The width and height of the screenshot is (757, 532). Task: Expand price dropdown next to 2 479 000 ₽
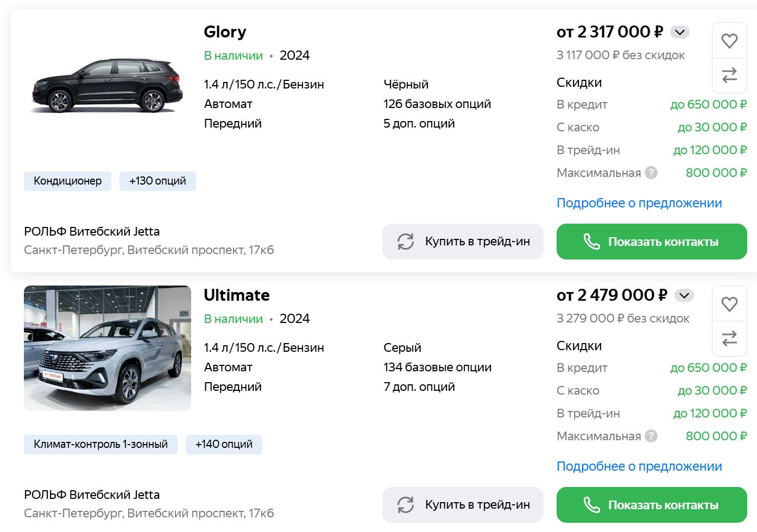684,295
